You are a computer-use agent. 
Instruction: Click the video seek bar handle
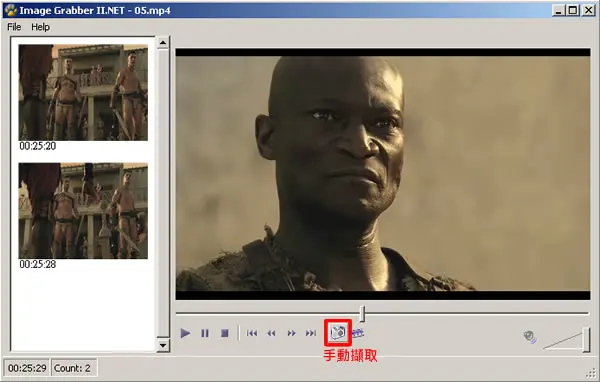click(x=363, y=313)
